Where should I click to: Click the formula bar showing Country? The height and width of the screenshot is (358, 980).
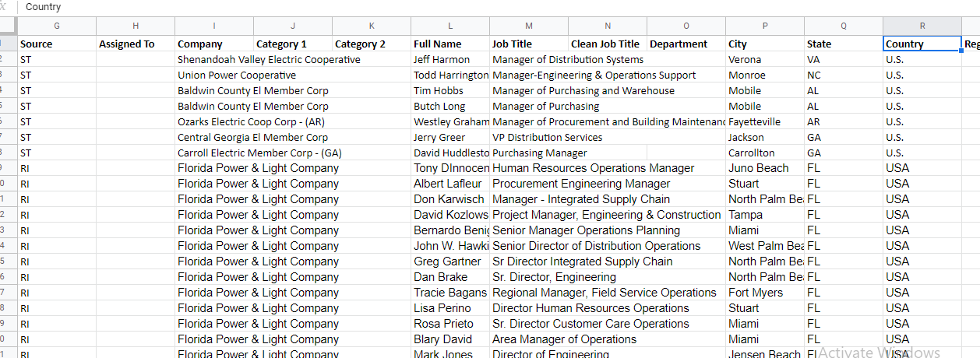coord(499,7)
